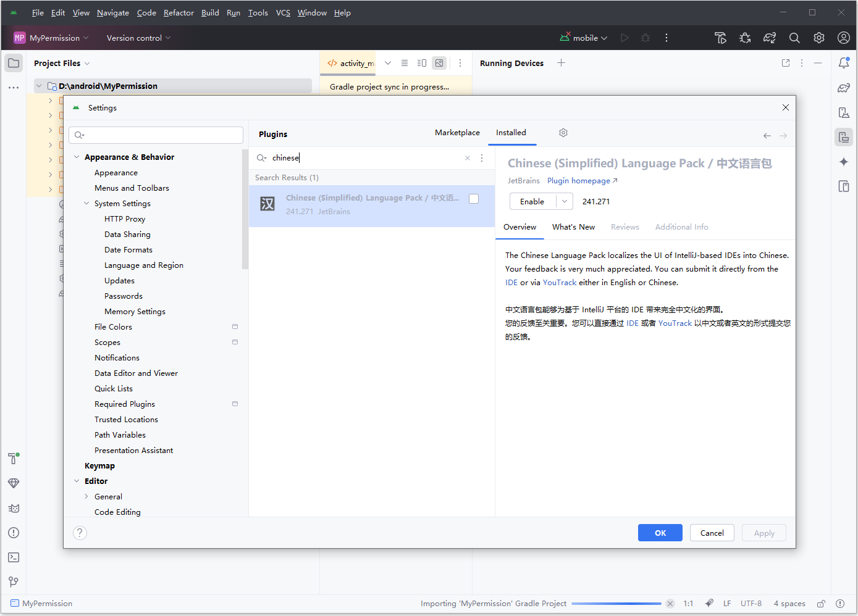Click Debug mobile bug icon
Viewport: 858px width, 616px height.
[x=646, y=38]
